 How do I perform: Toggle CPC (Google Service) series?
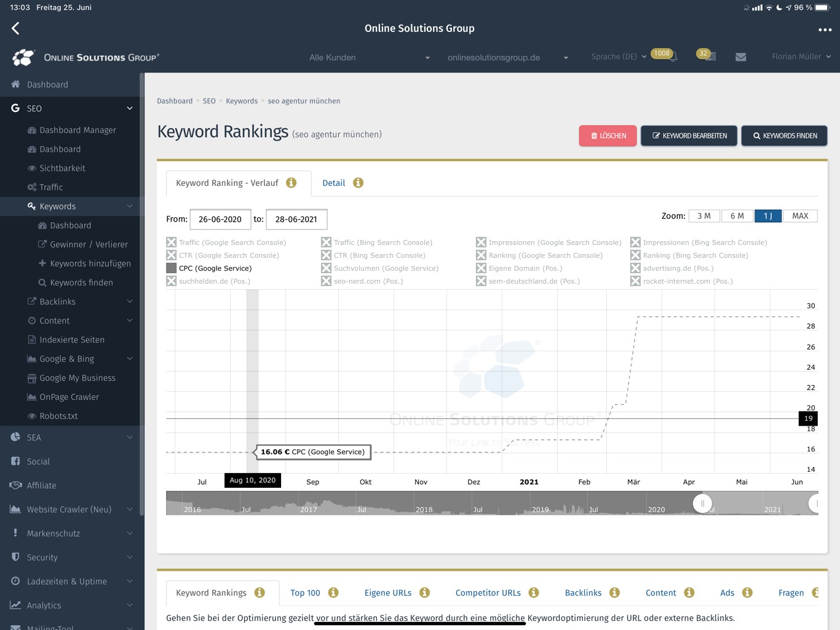[x=209, y=268]
